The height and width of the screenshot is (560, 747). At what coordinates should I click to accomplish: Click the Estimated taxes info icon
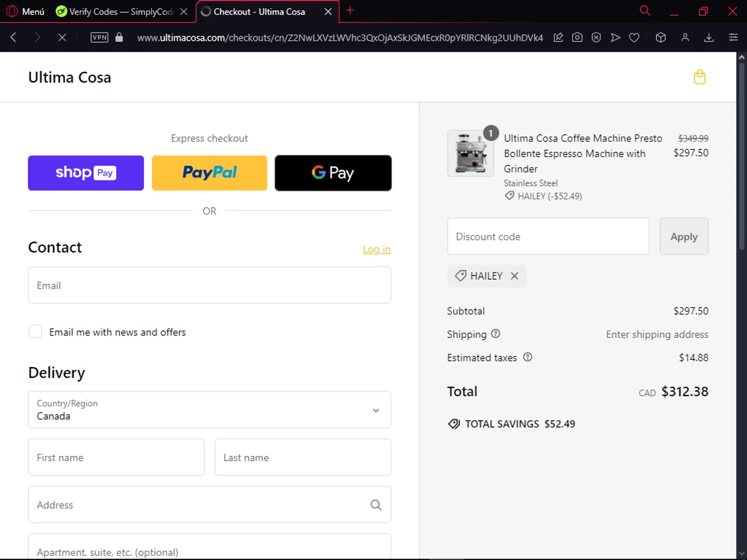pos(528,357)
